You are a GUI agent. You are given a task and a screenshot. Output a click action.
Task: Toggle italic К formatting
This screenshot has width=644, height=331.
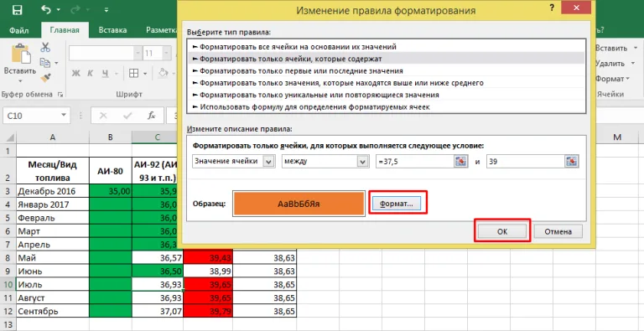pos(91,74)
